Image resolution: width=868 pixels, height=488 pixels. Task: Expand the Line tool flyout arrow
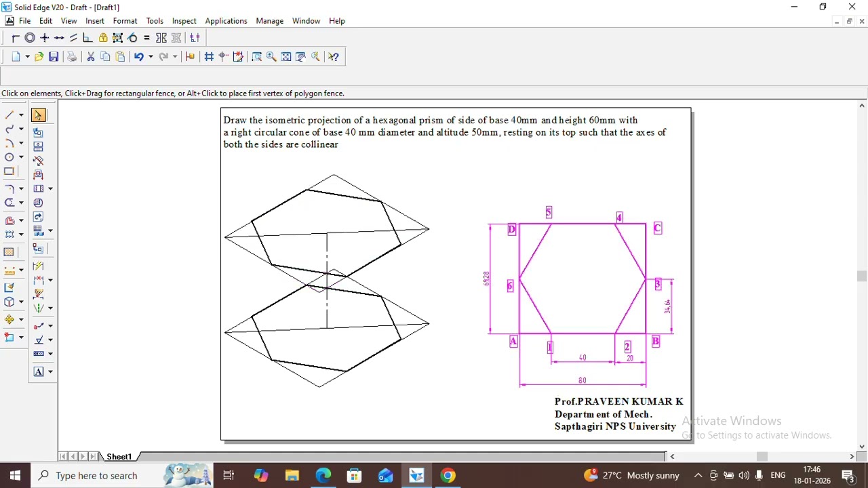[x=21, y=115]
